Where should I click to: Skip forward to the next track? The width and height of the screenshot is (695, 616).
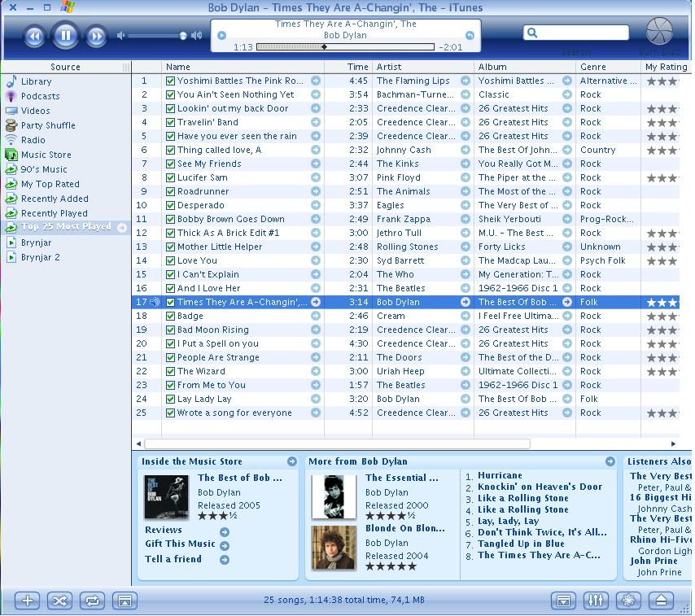point(96,36)
